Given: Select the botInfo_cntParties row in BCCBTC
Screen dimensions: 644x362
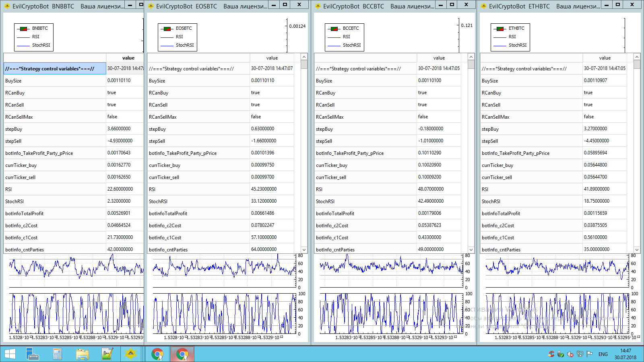Looking at the screenshot, I should [388, 249].
